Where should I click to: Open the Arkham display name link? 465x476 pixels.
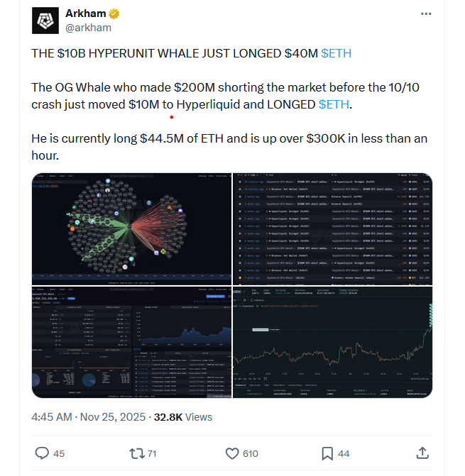coord(84,14)
